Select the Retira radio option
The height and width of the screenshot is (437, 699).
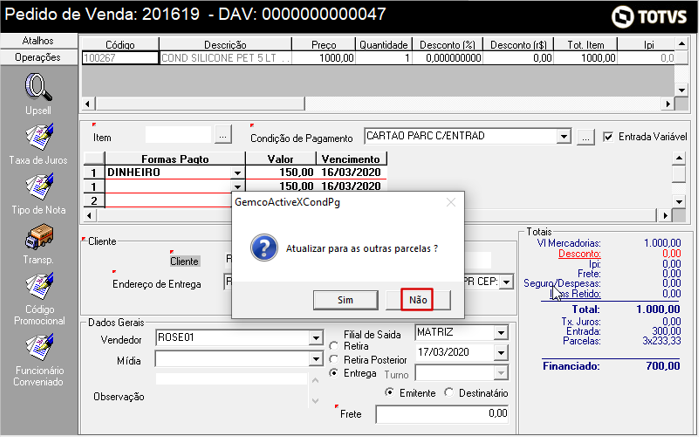[x=333, y=346]
